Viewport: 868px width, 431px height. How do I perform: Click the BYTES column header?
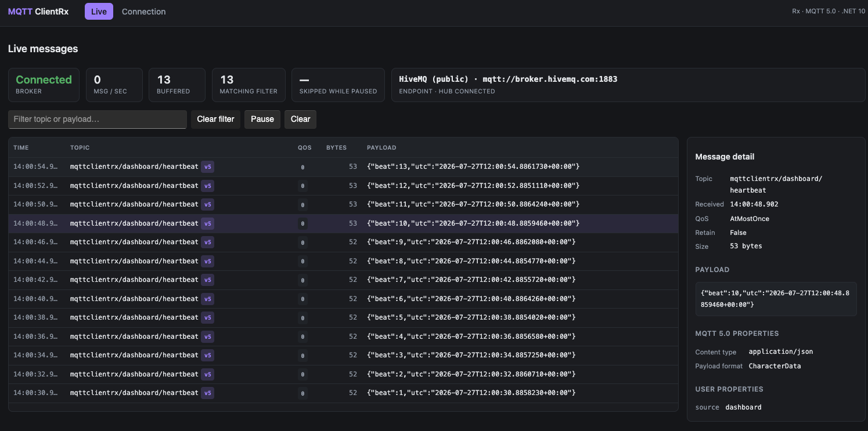pos(336,148)
